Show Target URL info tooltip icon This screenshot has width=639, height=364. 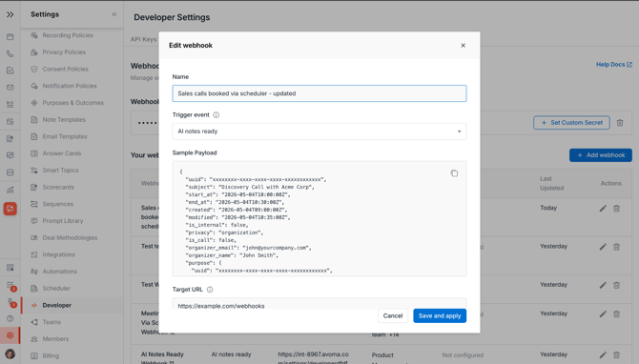pyautogui.click(x=210, y=290)
